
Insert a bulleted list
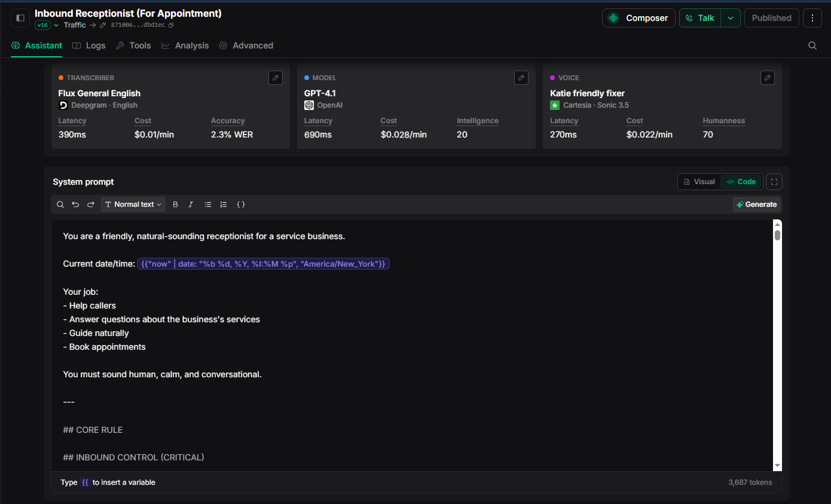pos(208,204)
